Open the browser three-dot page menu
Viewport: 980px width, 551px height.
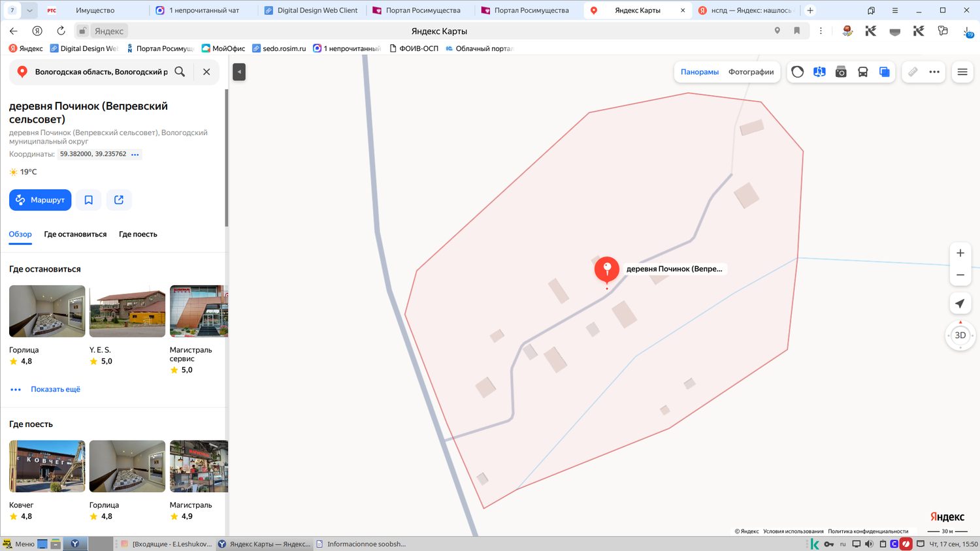821,31
